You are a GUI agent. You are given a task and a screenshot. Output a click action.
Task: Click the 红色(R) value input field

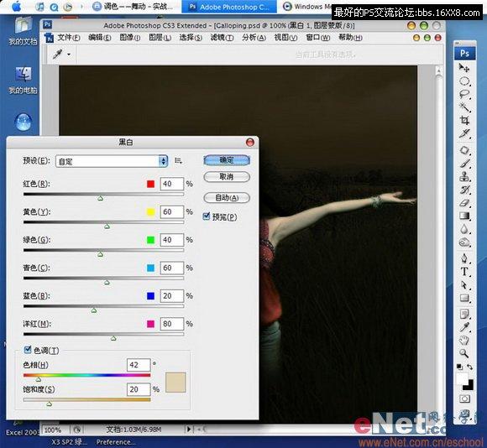(172, 184)
